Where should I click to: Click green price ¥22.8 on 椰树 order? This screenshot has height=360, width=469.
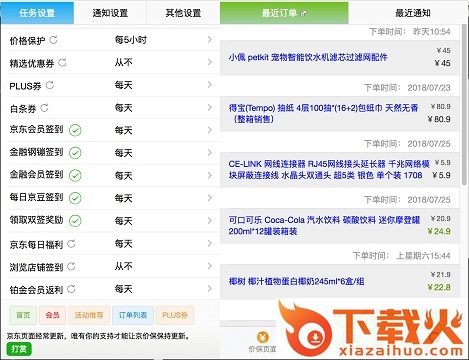[x=439, y=287]
